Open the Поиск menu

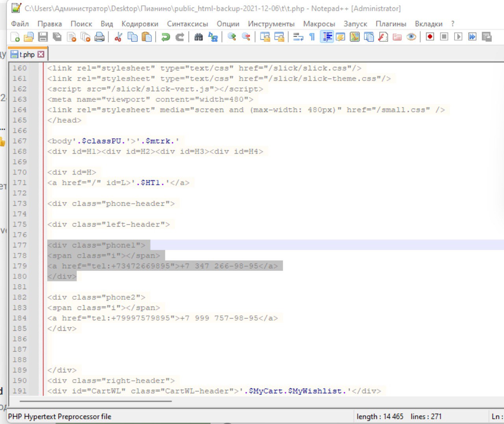point(82,24)
